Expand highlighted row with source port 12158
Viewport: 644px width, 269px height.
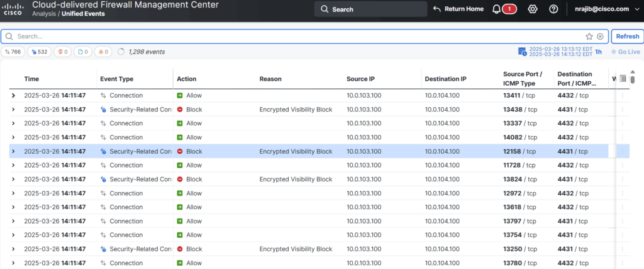13,151
